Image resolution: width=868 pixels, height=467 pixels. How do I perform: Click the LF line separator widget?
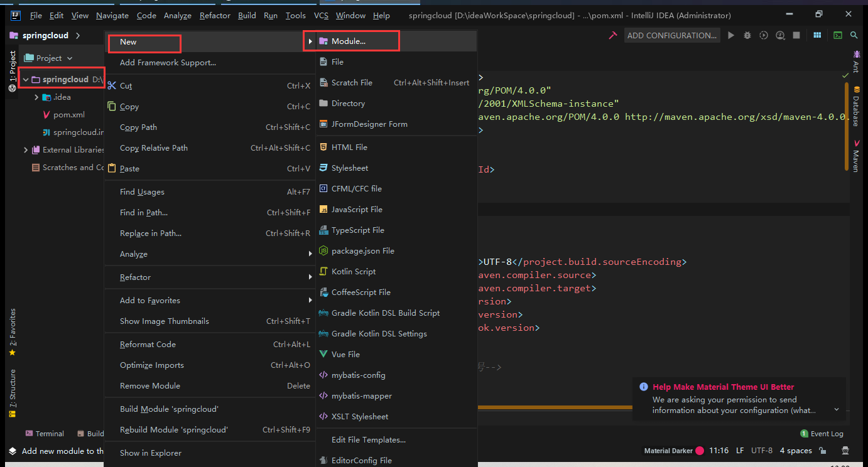(740, 451)
